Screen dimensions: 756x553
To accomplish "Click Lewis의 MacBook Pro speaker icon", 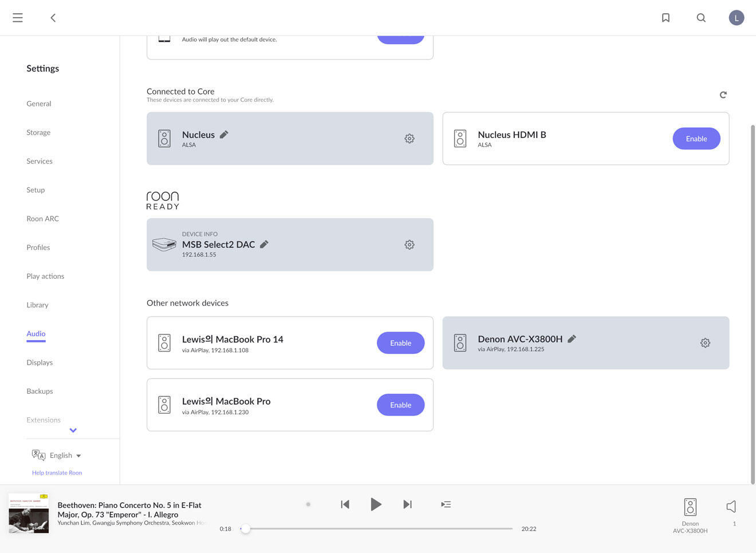I will point(164,405).
